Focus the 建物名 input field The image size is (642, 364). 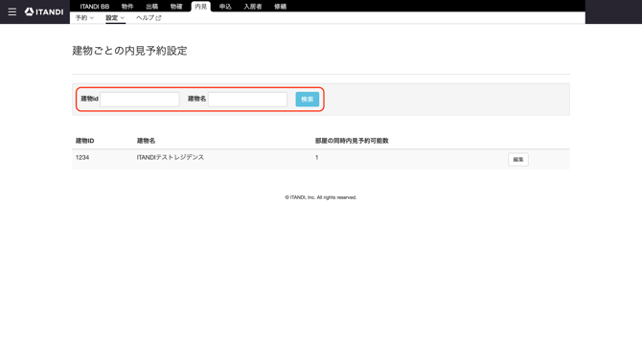(x=248, y=99)
